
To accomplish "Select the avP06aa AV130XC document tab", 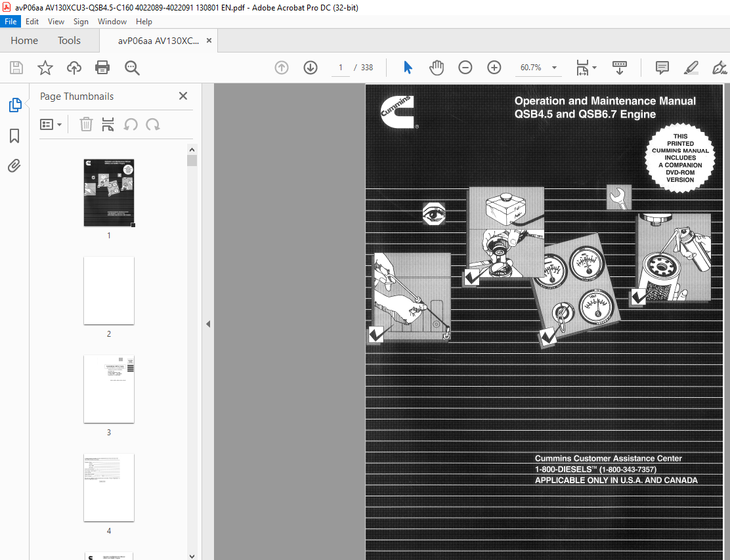I will [x=158, y=41].
